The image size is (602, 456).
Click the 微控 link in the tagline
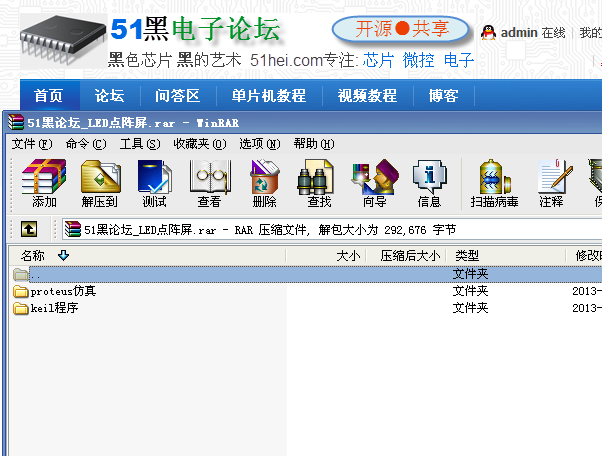point(418,60)
